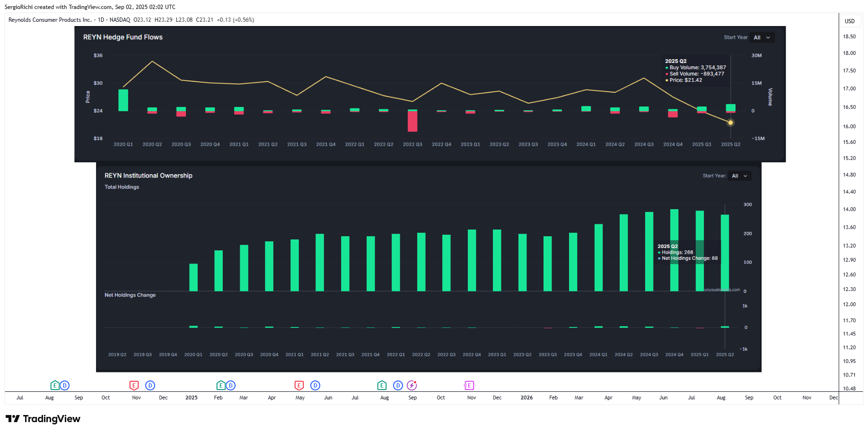The height and width of the screenshot is (433, 868).
Task: Select the dividend D marker above Feb 2025
Action: click(x=230, y=385)
